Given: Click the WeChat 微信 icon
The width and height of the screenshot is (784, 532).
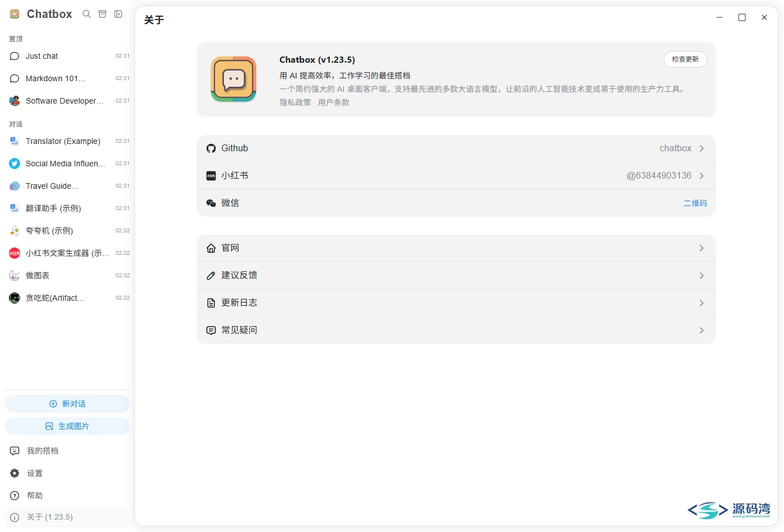Looking at the screenshot, I should [x=211, y=203].
